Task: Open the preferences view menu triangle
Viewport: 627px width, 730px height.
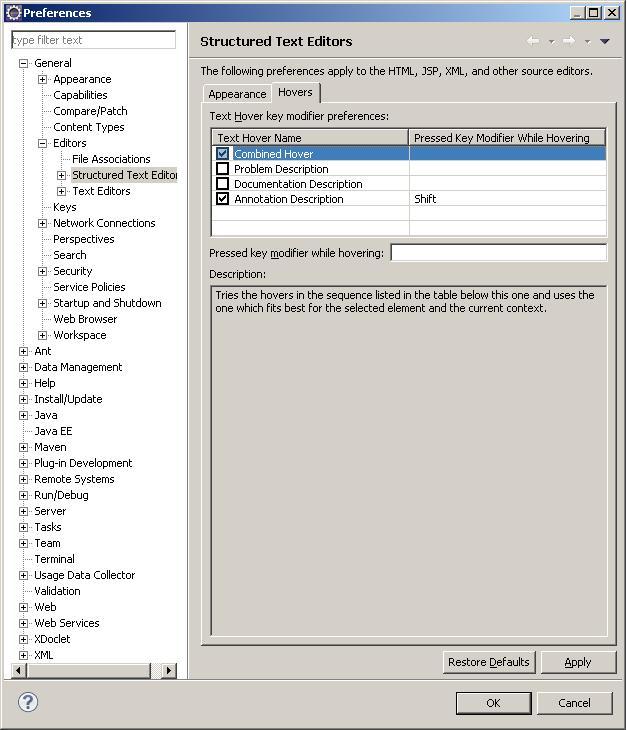Action: [604, 41]
